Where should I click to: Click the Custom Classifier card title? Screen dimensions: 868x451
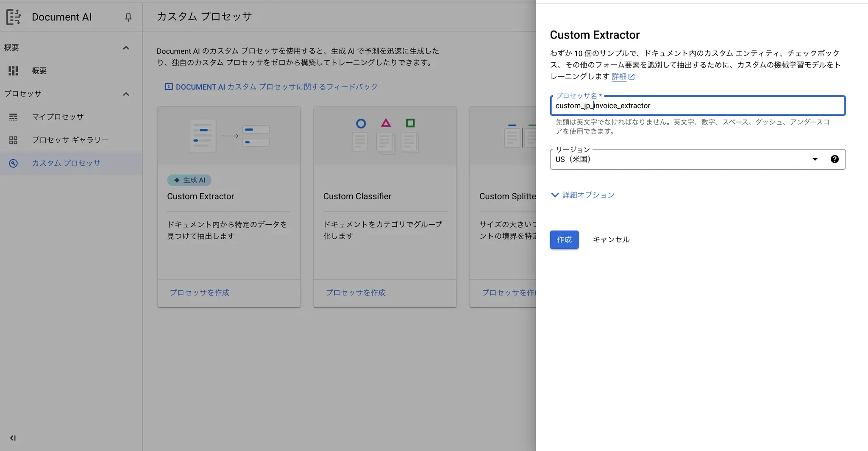(357, 196)
